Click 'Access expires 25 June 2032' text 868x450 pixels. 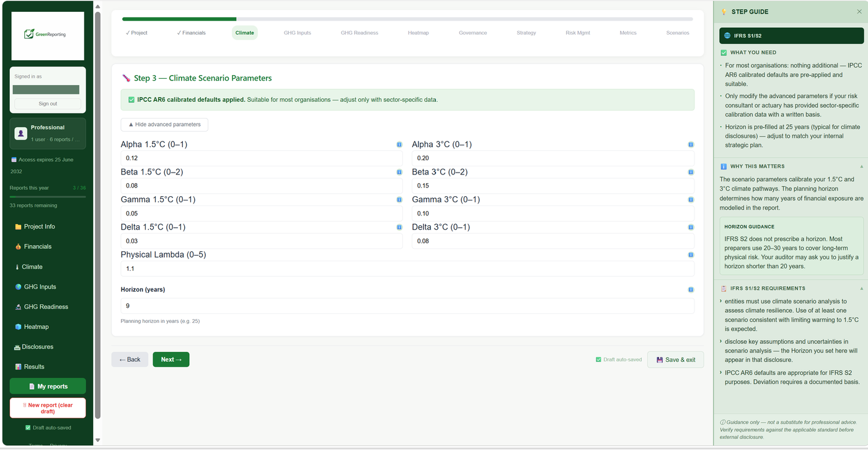(x=42, y=165)
